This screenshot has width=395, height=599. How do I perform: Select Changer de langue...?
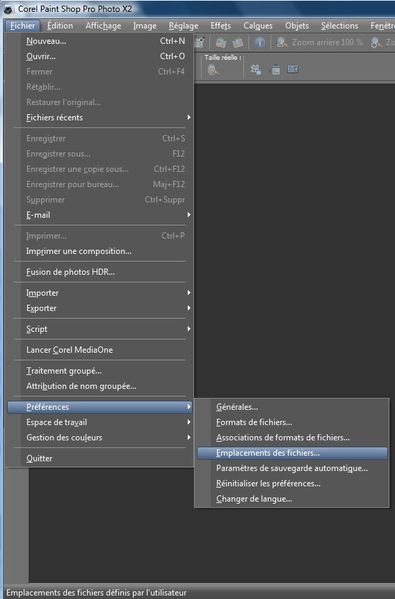pos(292,499)
